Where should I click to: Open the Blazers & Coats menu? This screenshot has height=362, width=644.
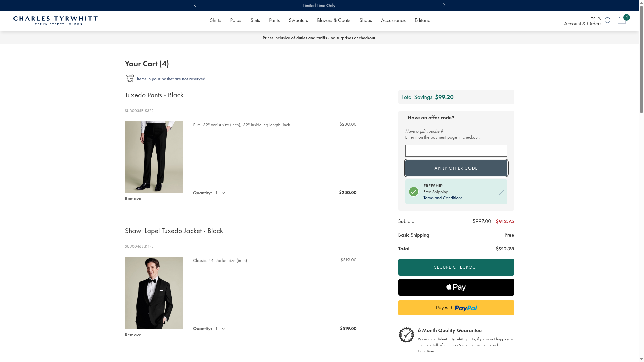[333, 20]
